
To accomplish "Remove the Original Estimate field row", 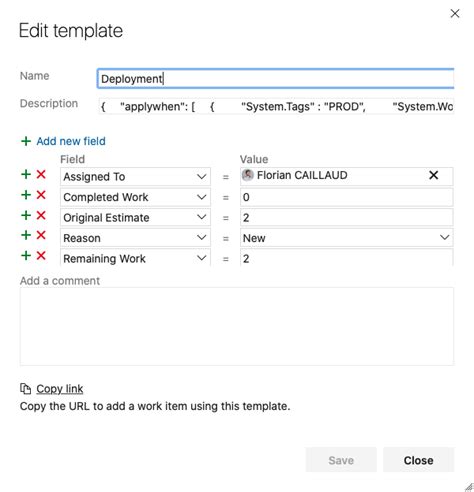I will click(41, 215).
